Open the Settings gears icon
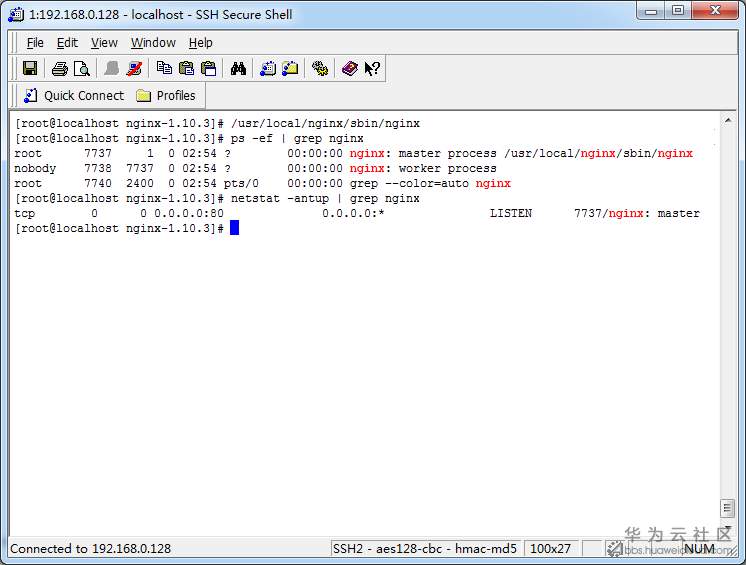The image size is (746, 565). (320, 68)
